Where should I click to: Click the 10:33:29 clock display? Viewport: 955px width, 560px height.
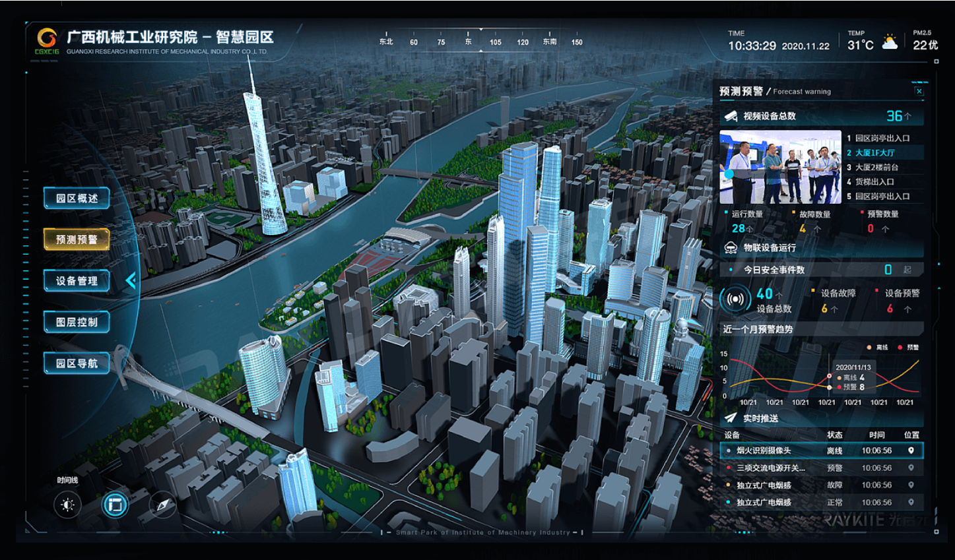pos(752,46)
